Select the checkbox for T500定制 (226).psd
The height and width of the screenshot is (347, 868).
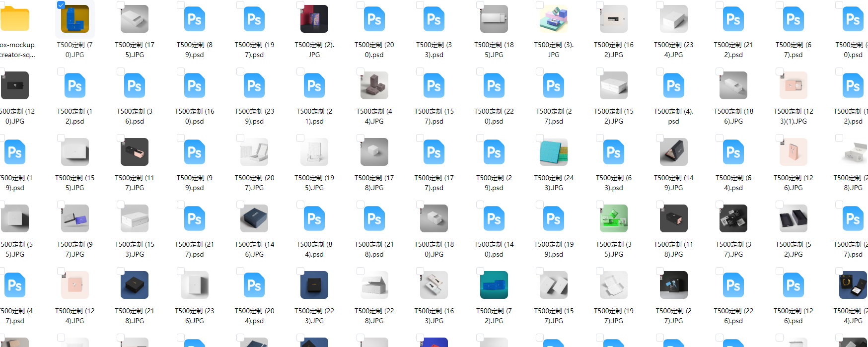720,271
